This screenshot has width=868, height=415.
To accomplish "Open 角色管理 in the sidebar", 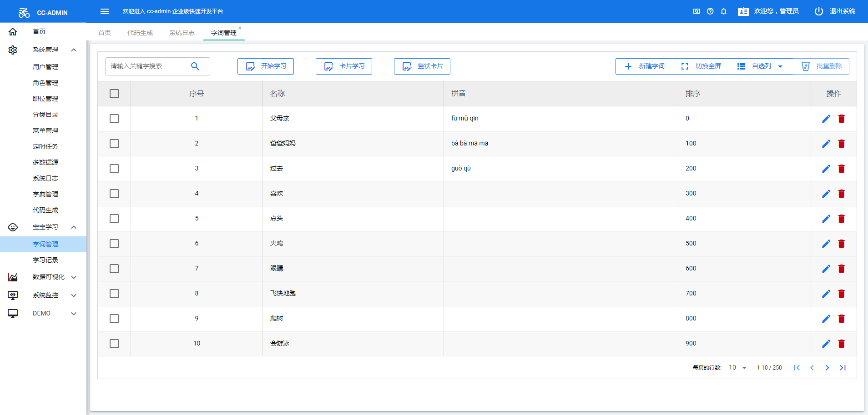I will [x=45, y=83].
